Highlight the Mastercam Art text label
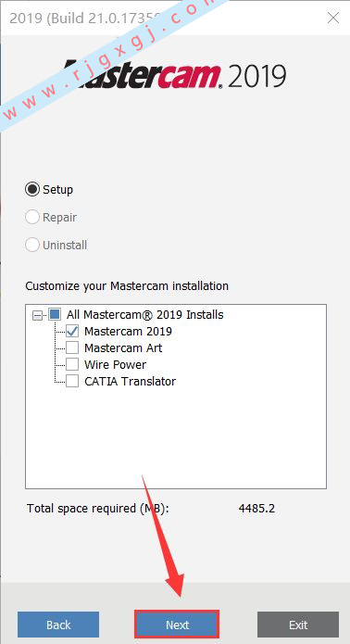 pos(123,348)
